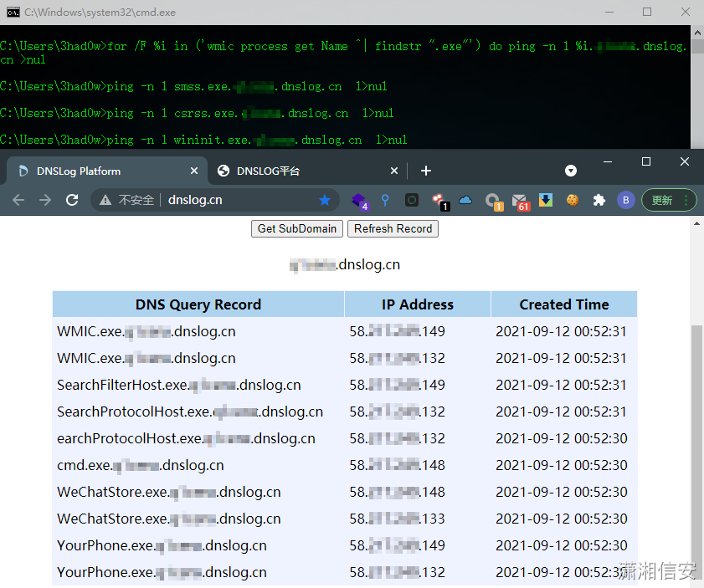Open the red dots extension with badge 1
Screen dimensions: 704x588
439,201
